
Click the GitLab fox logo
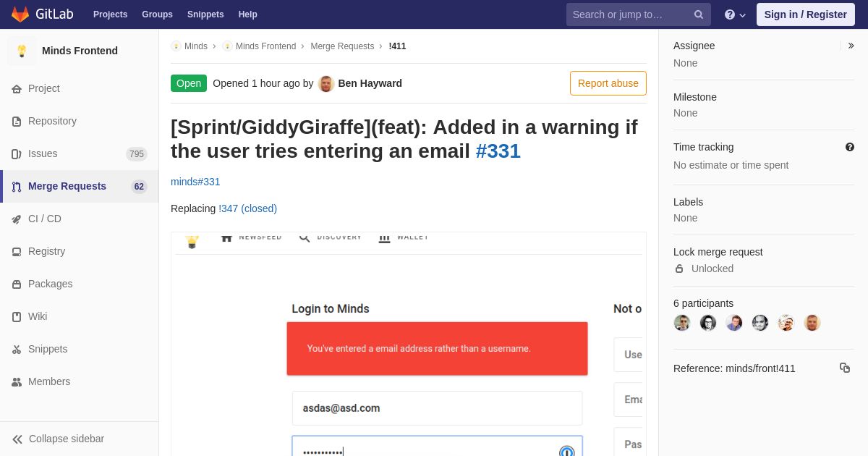point(20,14)
